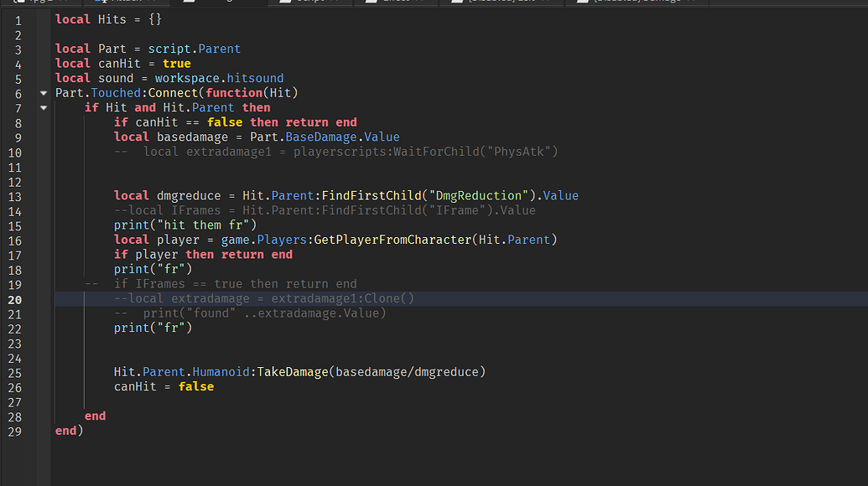This screenshot has height=486, width=868.
Task: Click line number 29 at the bottom
Action: [15, 431]
